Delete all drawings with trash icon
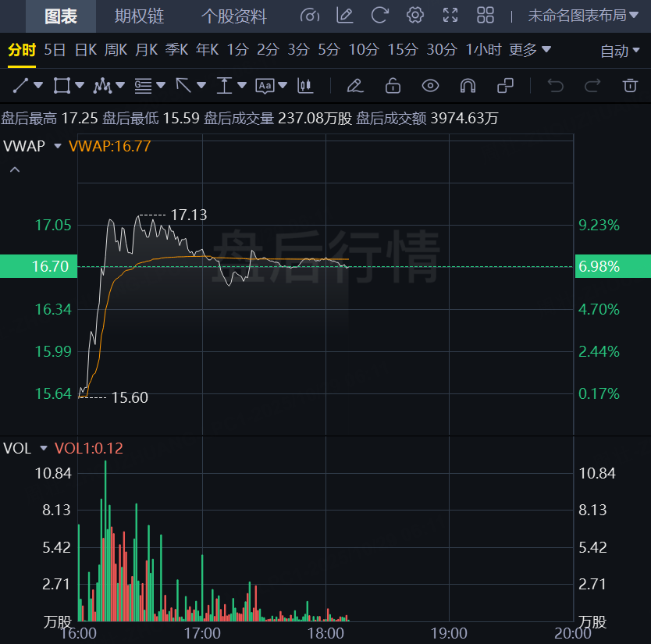Image resolution: width=651 pixels, height=644 pixels. [x=630, y=85]
